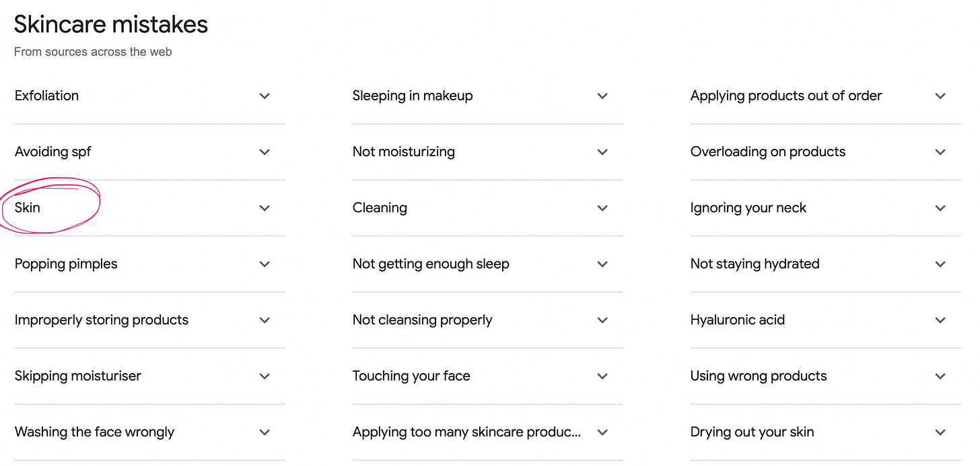Expand Improperly storing products chevron
Image resolution: width=980 pixels, height=466 pixels.
[x=265, y=321]
